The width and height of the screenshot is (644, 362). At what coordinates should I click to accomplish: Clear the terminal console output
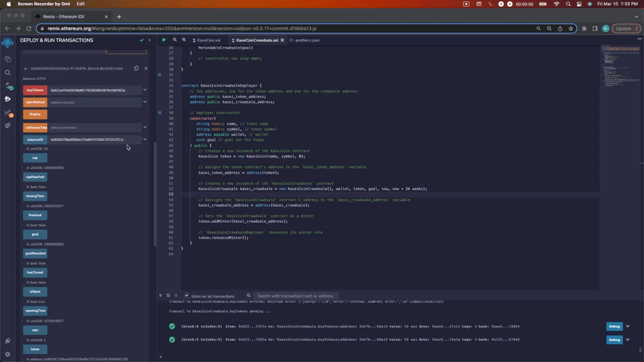click(x=169, y=296)
